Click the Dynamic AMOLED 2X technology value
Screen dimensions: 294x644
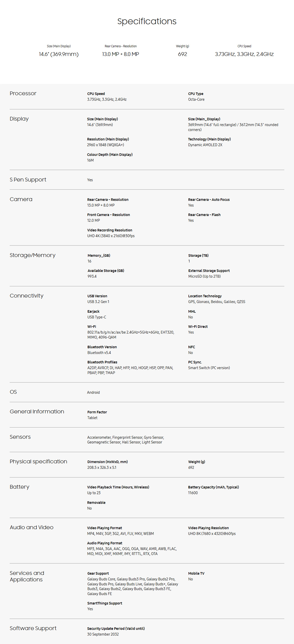coord(205,145)
